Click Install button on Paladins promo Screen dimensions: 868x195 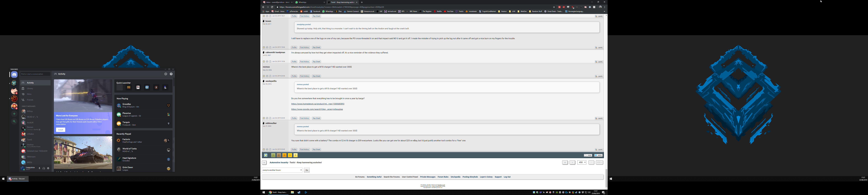point(61,130)
